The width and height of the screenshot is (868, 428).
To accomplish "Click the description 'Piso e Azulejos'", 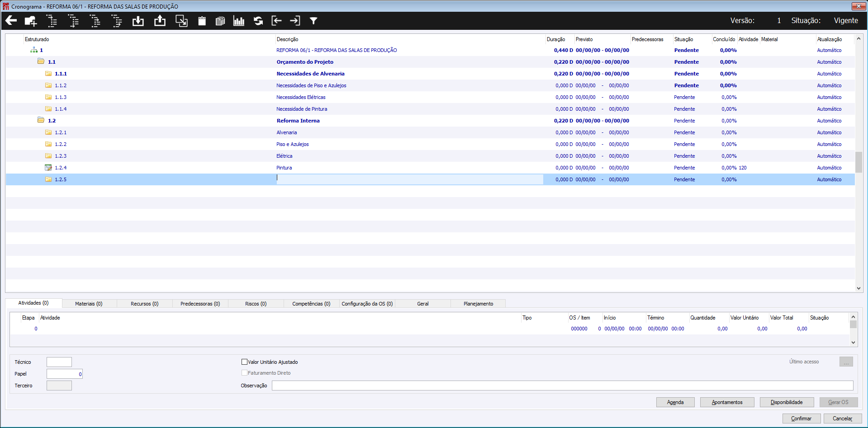I will pyautogui.click(x=293, y=144).
